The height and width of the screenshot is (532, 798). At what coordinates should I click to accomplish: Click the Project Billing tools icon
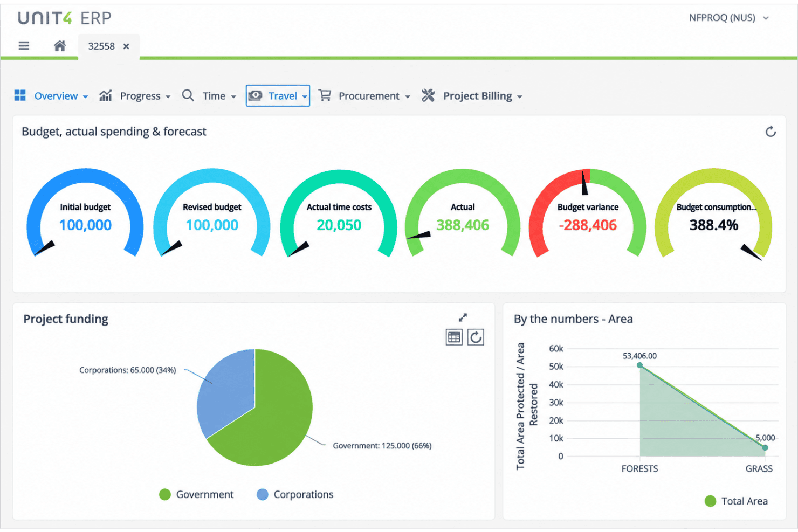tap(428, 95)
